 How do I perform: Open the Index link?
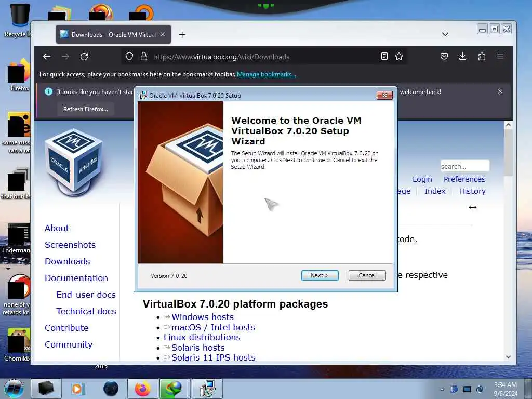(435, 191)
